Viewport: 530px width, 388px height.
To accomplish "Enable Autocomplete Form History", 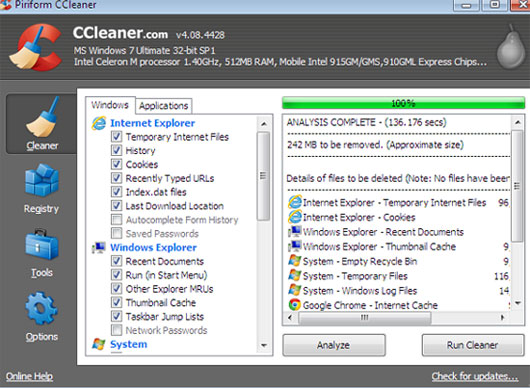I will click(117, 220).
